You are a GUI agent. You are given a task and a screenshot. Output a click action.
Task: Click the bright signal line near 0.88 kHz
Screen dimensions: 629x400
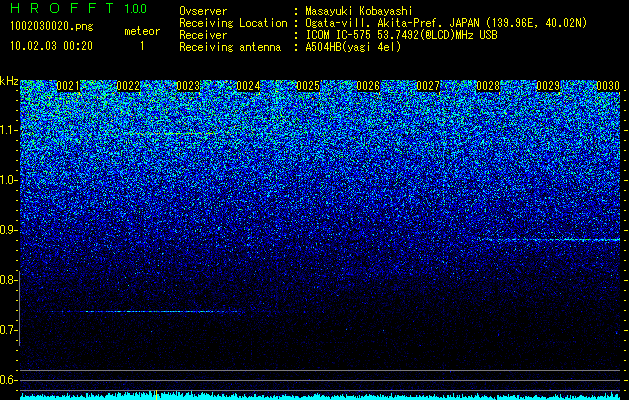coord(551,240)
